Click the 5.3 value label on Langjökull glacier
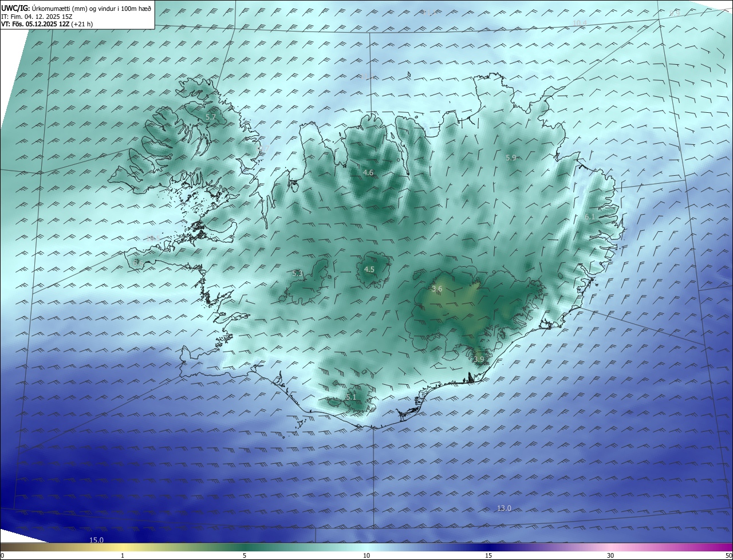The image size is (733, 560). (297, 274)
